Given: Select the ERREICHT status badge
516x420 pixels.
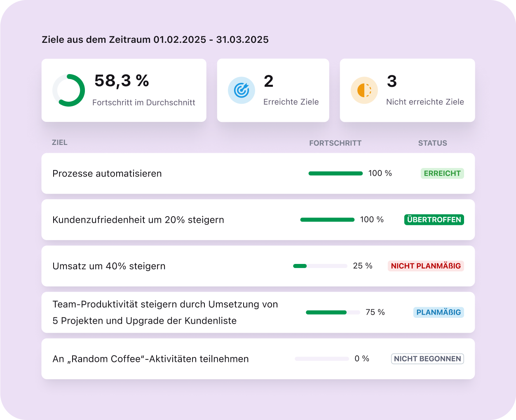Looking at the screenshot, I should click(442, 173).
